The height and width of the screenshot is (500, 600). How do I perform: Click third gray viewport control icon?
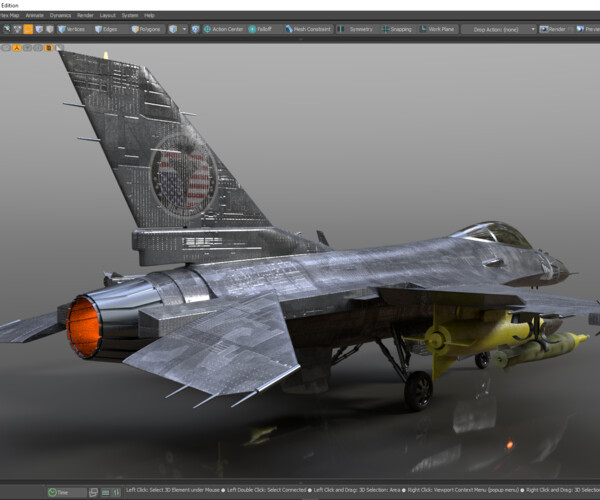(27, 48)
